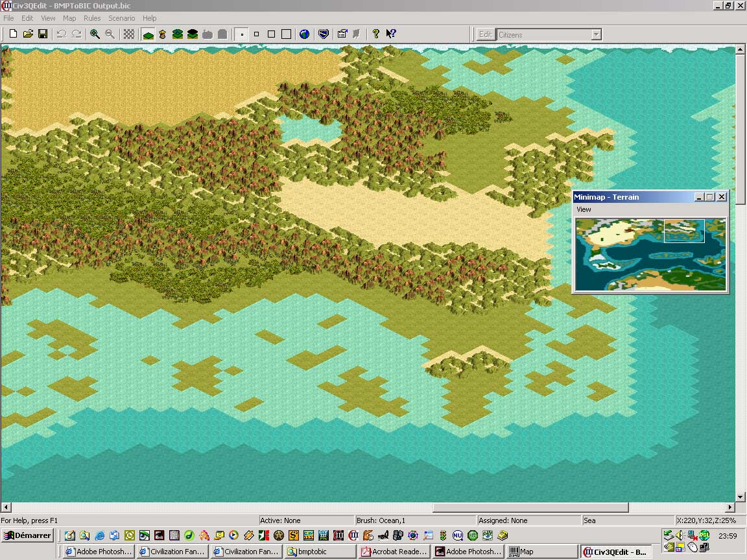Open the File menu

click(8, 18)
